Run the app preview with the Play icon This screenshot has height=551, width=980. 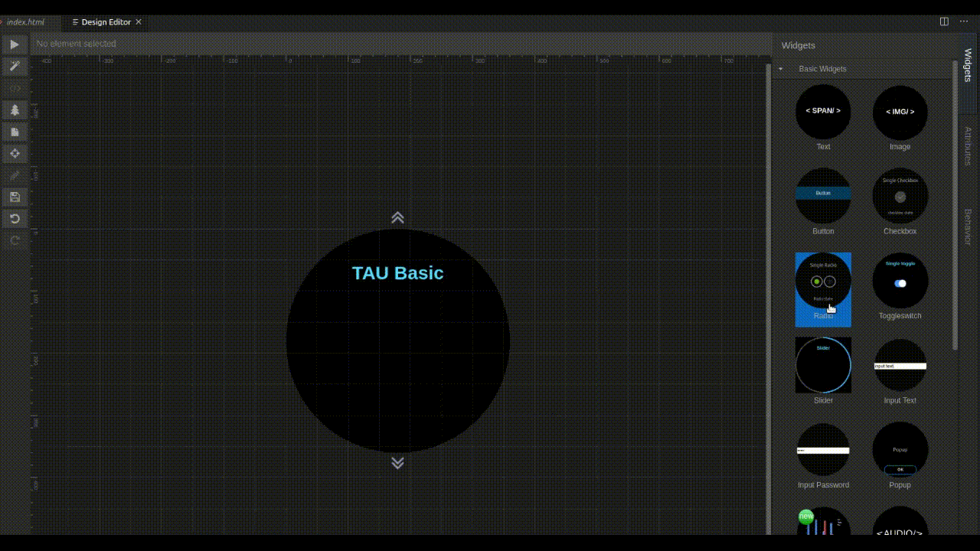point(15,44)
